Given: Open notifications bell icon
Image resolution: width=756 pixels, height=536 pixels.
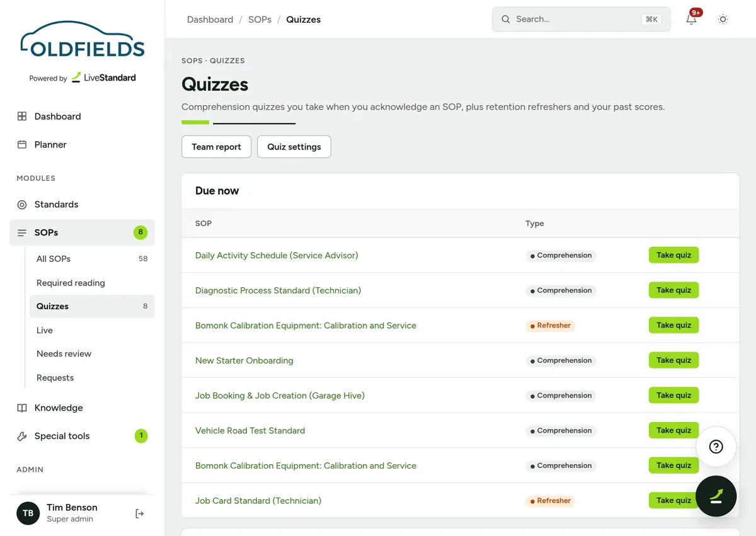Looking at the screenshot, I should (x=691, y=20).
